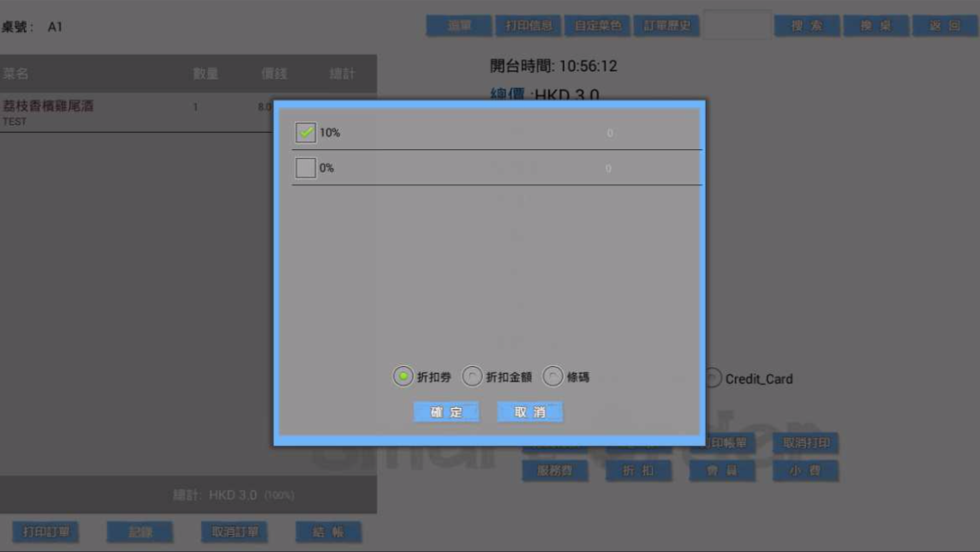Viewport: 980px width, 552px height.
Task: Click the search input box beside 搜索
Action: point(737,25)
